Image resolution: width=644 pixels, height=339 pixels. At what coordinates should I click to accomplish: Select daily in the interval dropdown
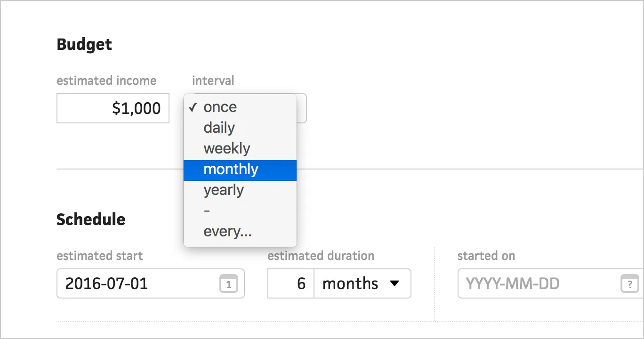click(x=219, y=128)
